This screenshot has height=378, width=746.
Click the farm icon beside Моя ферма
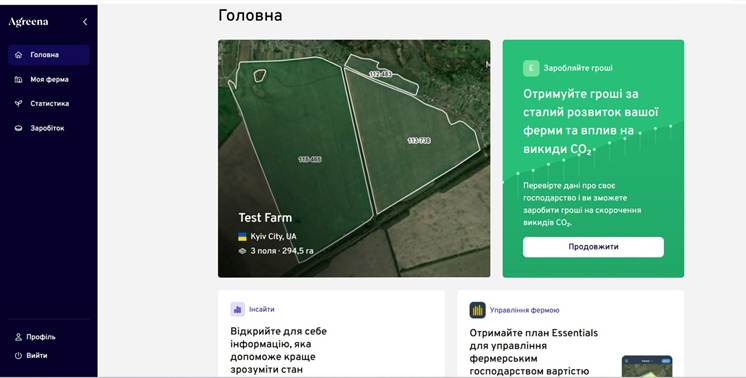pyautogui.click(x=18, y=79)
